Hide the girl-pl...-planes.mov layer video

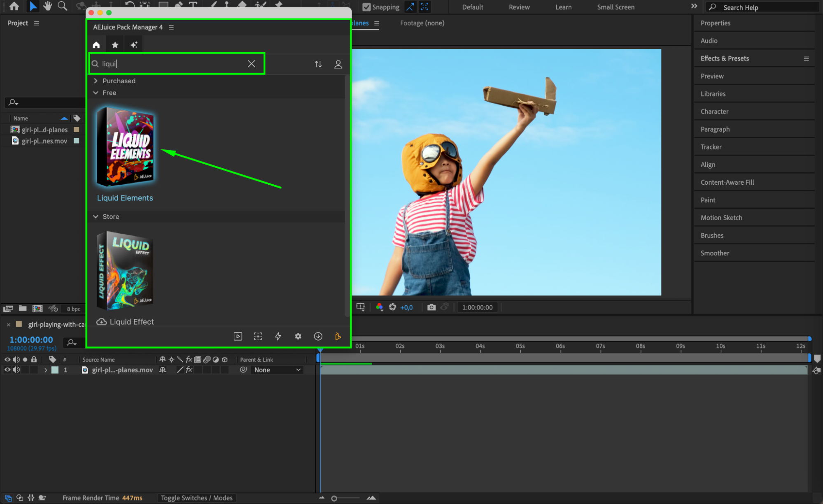[7, 370]
